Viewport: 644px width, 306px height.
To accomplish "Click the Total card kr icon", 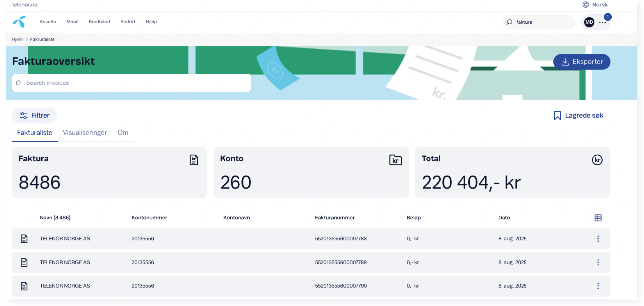I will (x=597, y=160).
